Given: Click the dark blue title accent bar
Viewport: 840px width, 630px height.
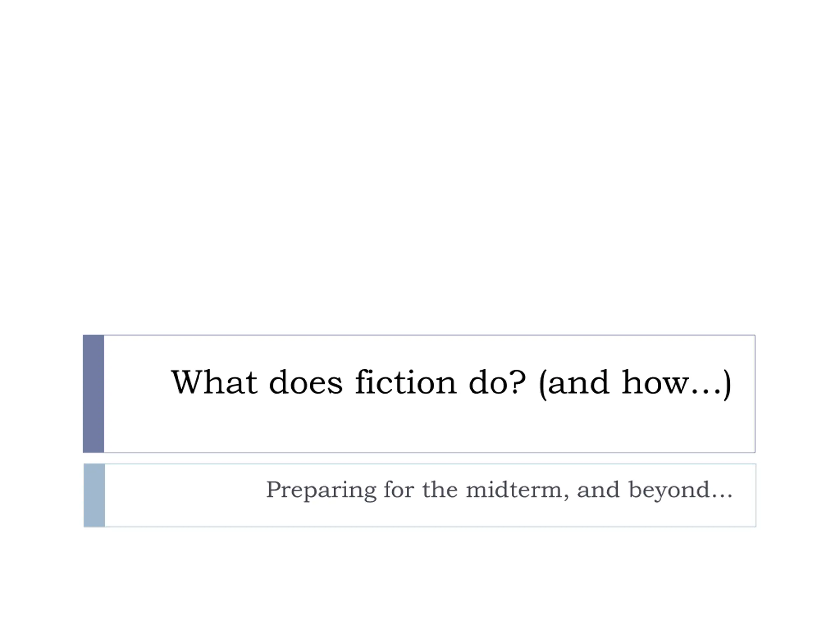Looking at the screenshot, I should click(94, 394).
